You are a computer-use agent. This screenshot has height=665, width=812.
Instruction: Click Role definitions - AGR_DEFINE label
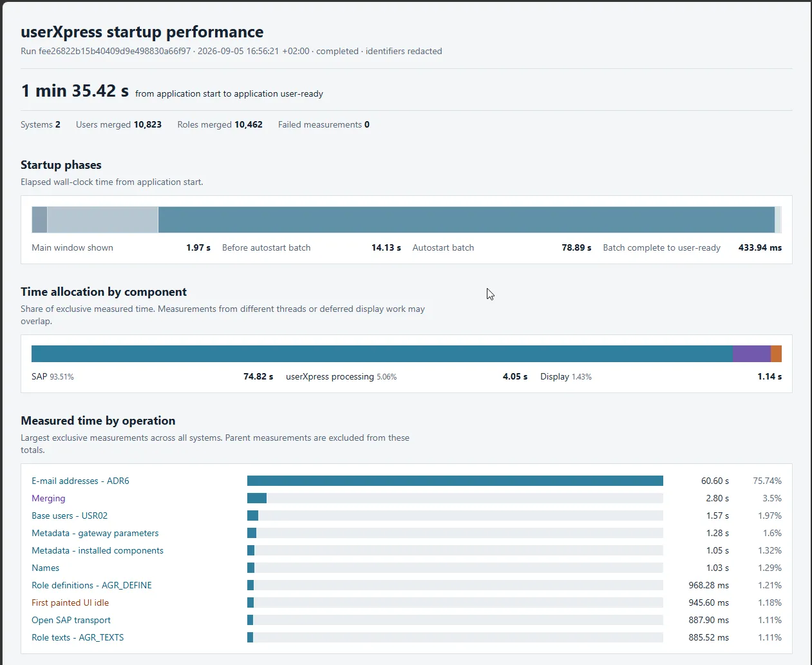(91, 585)
